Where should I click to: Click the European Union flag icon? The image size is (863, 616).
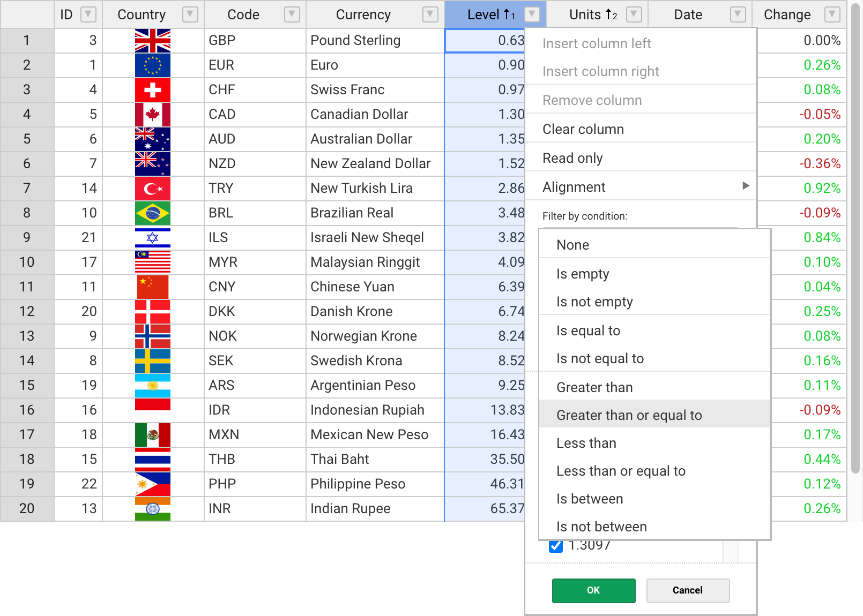click(x=153, y=65)
